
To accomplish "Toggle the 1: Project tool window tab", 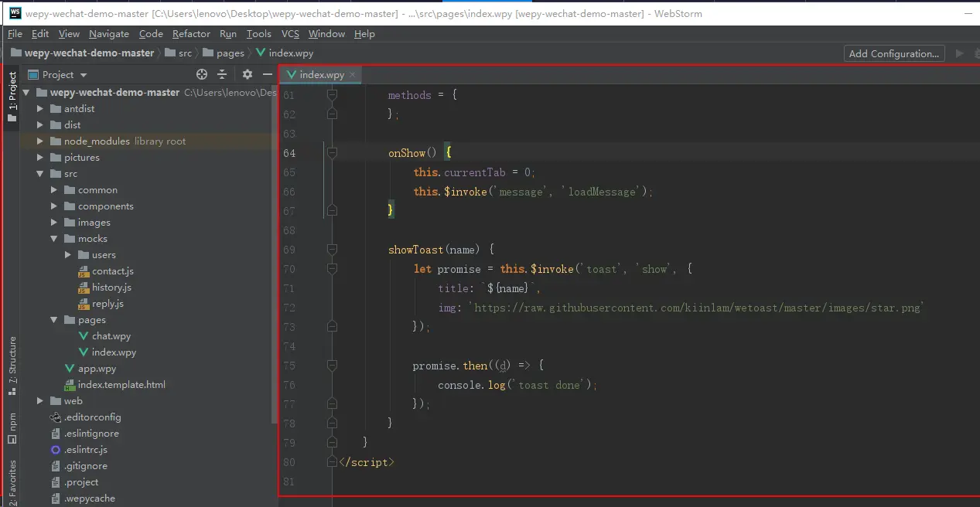I will [x=12, y=97].
